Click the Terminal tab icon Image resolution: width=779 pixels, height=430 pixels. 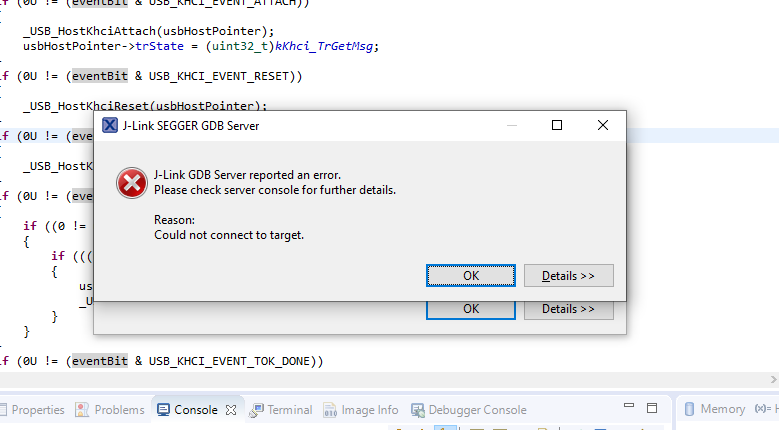tap(256, 410)
